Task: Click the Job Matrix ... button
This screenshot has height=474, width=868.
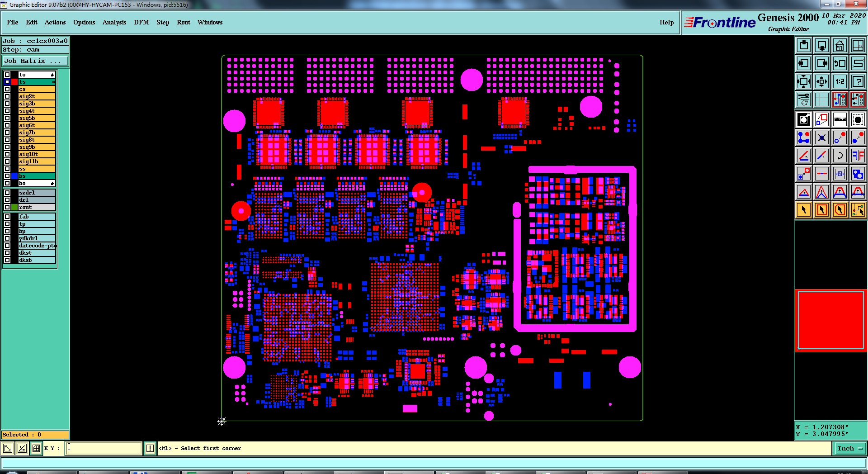Action: pyautogui.click(x=35, y=61)
